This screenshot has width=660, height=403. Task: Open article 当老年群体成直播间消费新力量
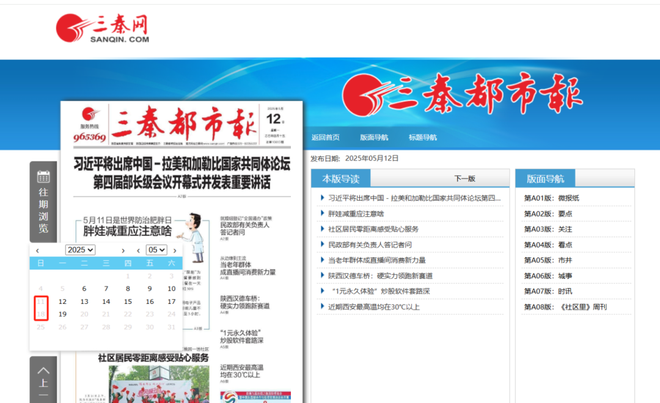377,260
